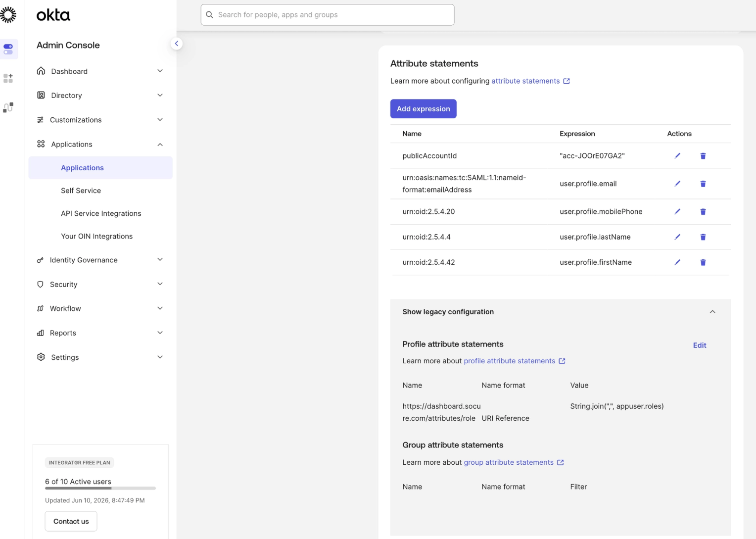
Task: Click the URI Reference name format
Action: click(506, 418)
